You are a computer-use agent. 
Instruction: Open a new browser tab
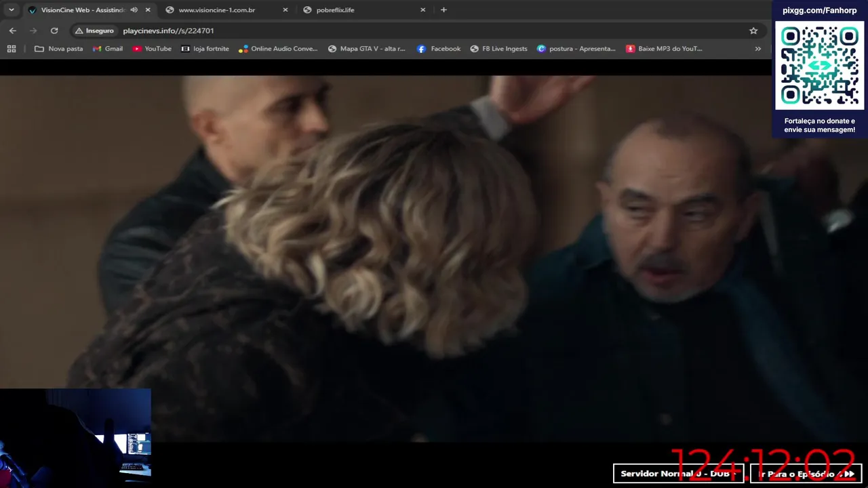pyautogui.click(x=443, y=10)
